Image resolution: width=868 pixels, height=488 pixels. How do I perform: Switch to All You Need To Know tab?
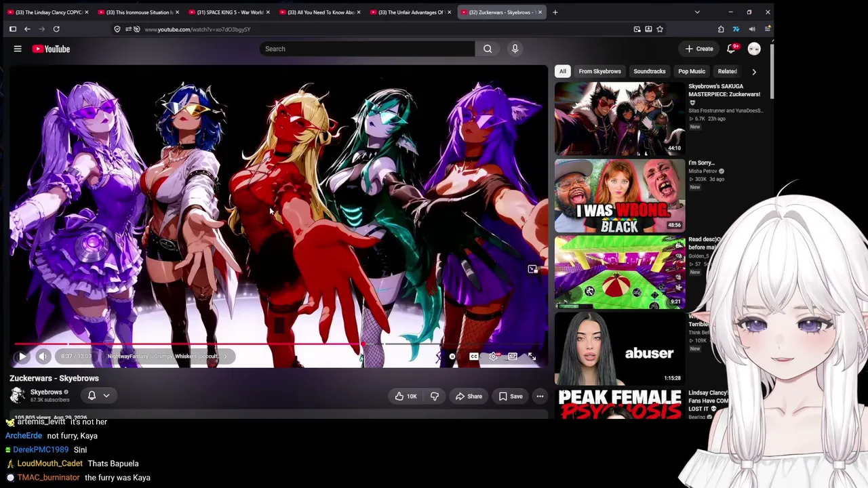[319, 12]
